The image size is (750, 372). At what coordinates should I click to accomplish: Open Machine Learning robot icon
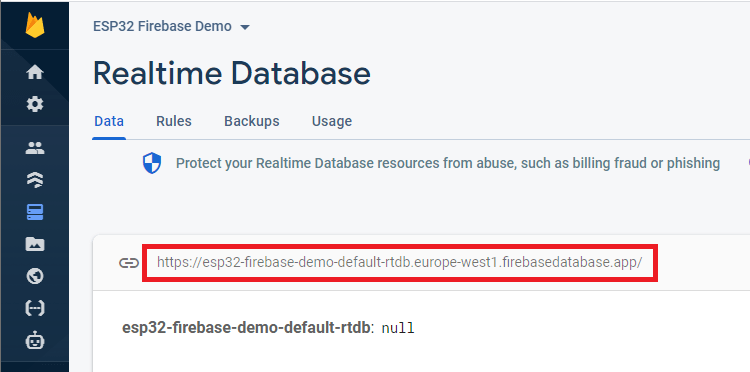35,341
